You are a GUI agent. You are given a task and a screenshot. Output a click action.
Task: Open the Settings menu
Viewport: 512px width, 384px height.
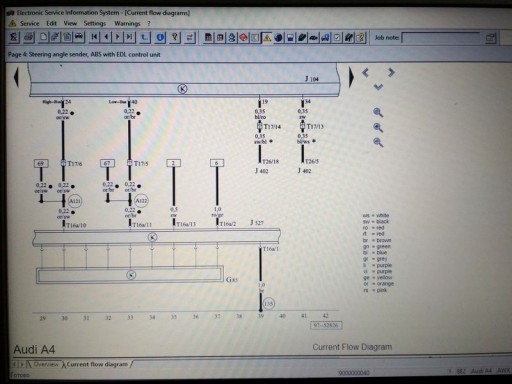click(95, 23)
